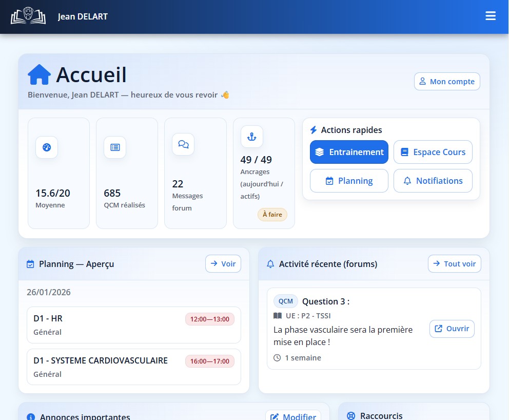Click Voir to open the full planning
This screenshot has width=509, height=420.
click(x=223, y=263)
